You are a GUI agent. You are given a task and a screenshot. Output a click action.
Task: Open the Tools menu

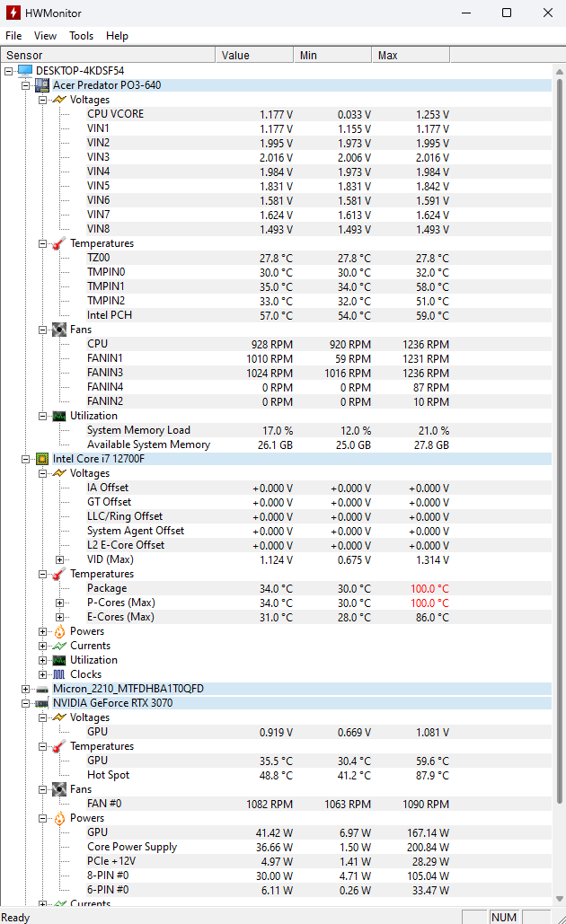[82, 36]
